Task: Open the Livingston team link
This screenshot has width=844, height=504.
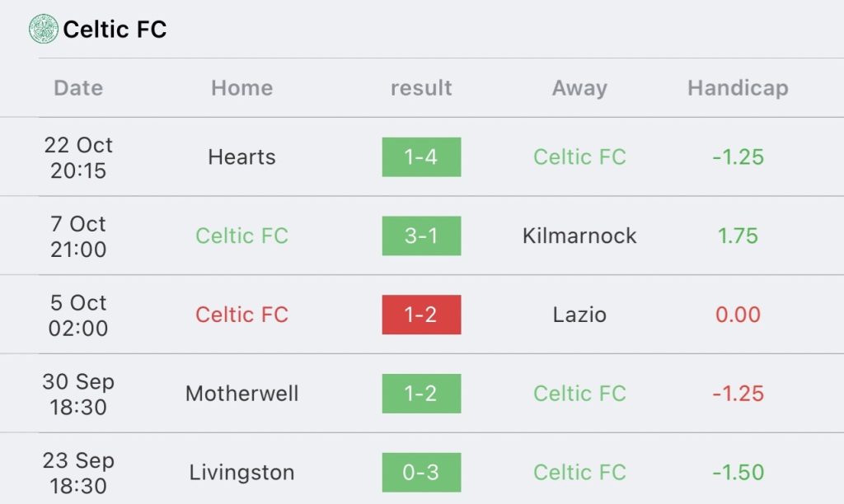Action: pos(241,472)
